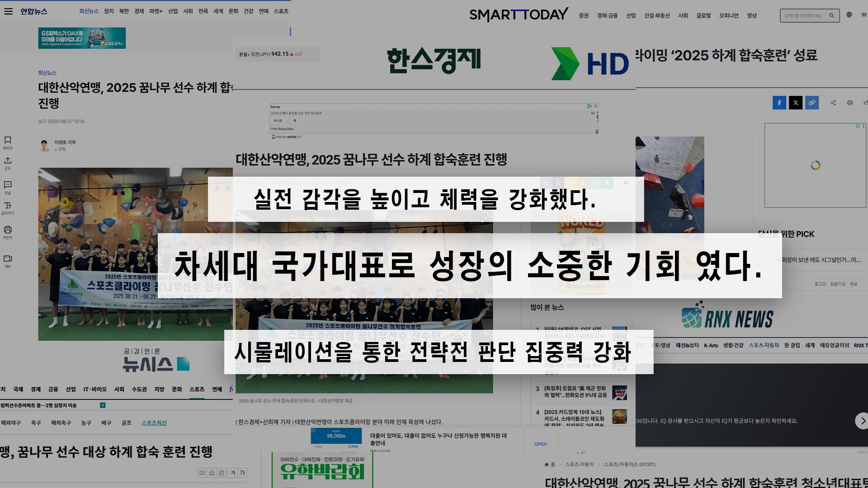
Task: Click the magnifier search icon in SmartToday
Action: [831, 16]
